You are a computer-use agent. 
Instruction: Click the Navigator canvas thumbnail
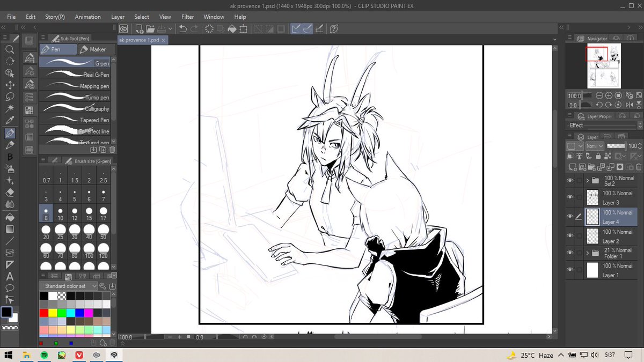click(x=604, y=66)
